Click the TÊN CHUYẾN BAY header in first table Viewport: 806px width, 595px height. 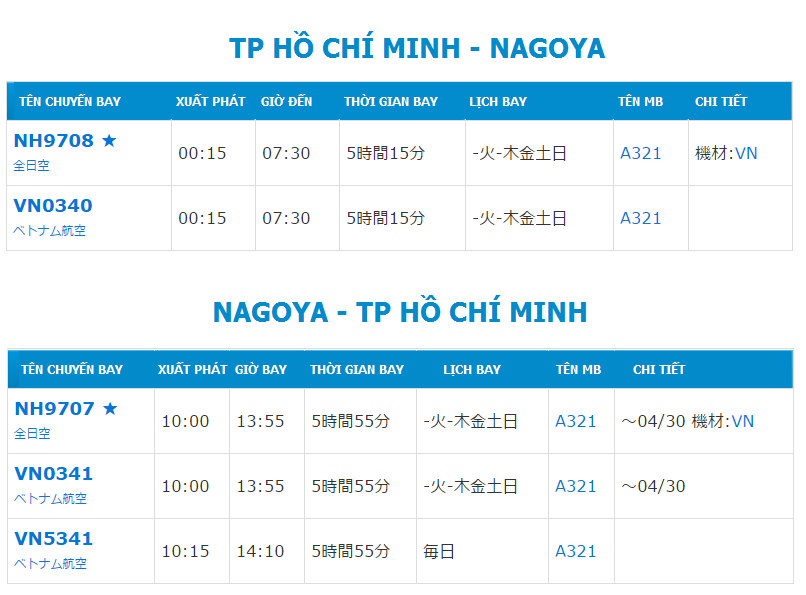(x=70, y=102)
